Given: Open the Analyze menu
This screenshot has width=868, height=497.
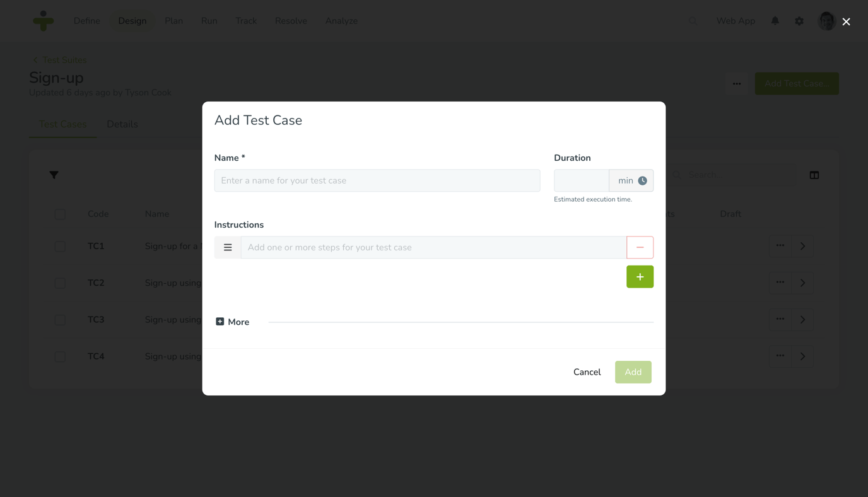Looking at the screenshot, I should click(341, 21).
